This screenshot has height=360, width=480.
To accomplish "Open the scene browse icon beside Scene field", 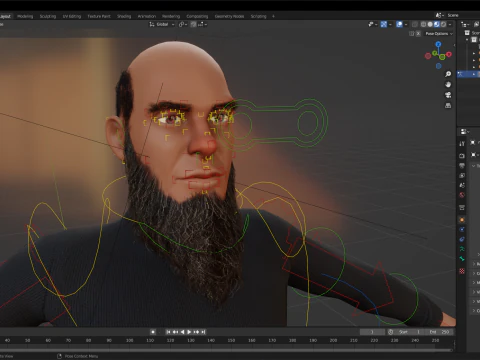I will point(439,15).
